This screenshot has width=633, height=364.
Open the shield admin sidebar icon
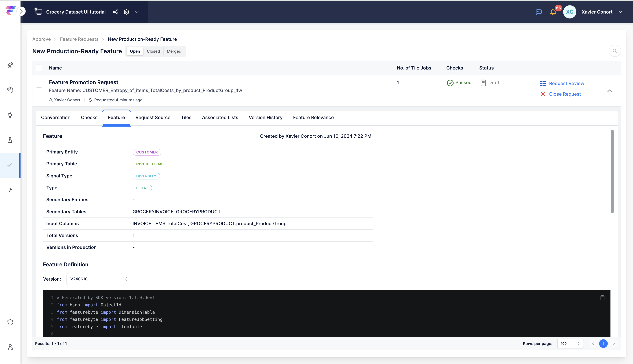click(x=10, y=322)
